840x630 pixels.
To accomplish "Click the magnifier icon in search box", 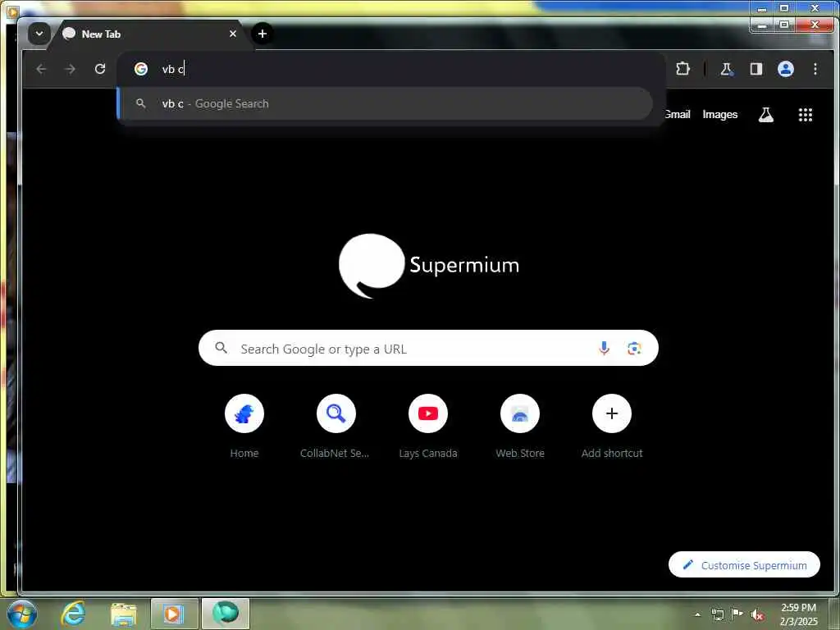I will tap(221, 348).
